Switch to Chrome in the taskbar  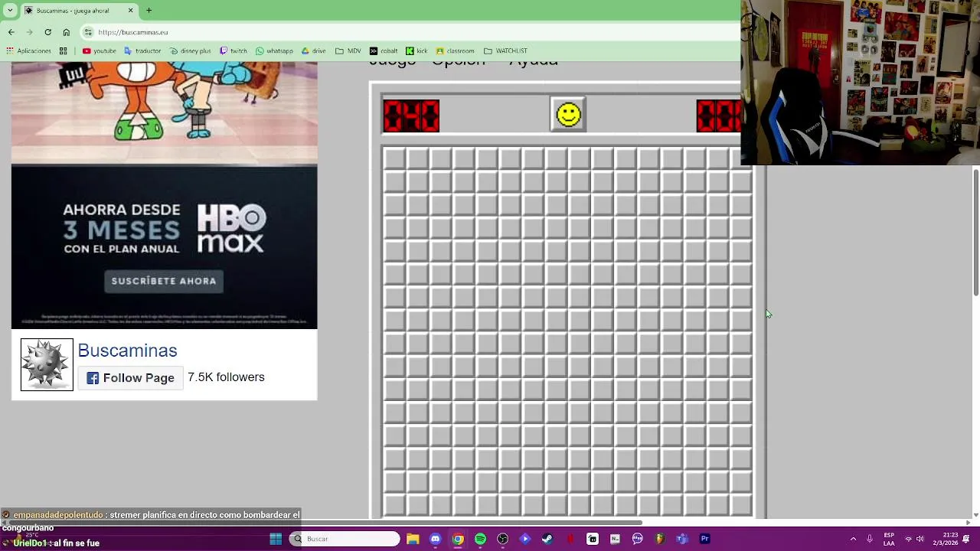click(x=458, y=539)
